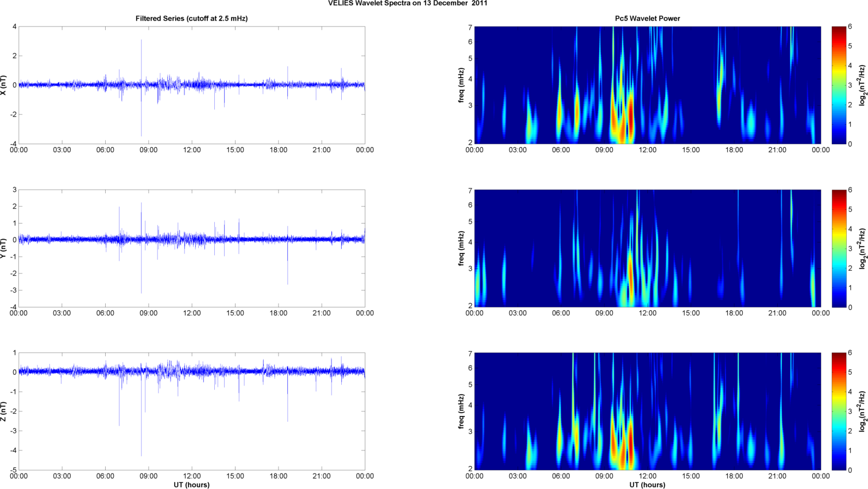Click the 'Y (nT)' axis label
The image size is (868, 489).
4,248
